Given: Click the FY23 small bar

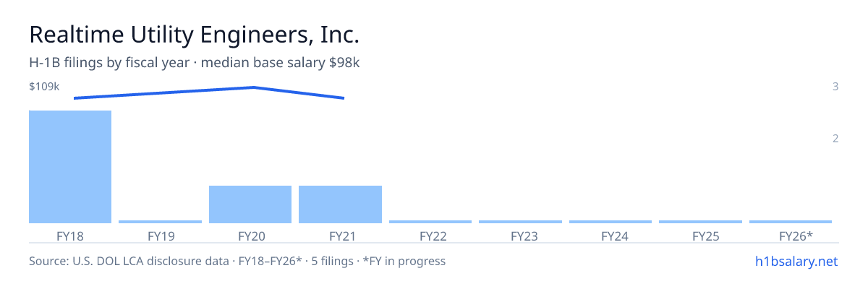Looking at the screenshot, I should 520,222.
